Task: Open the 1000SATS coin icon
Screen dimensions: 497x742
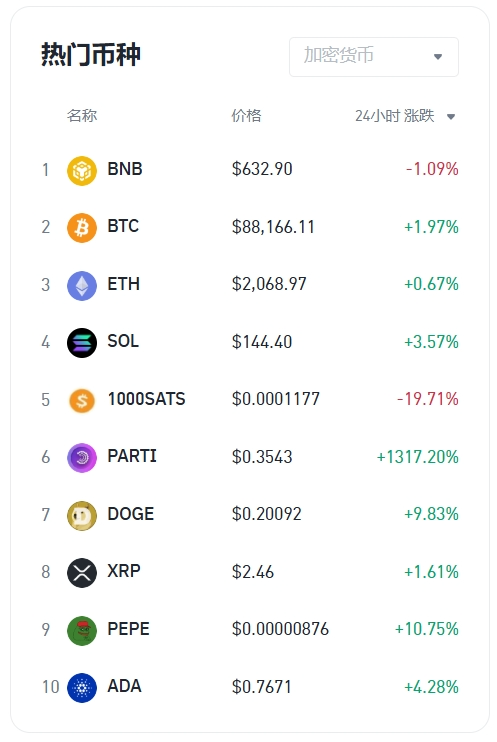Action: click(82, 400)
